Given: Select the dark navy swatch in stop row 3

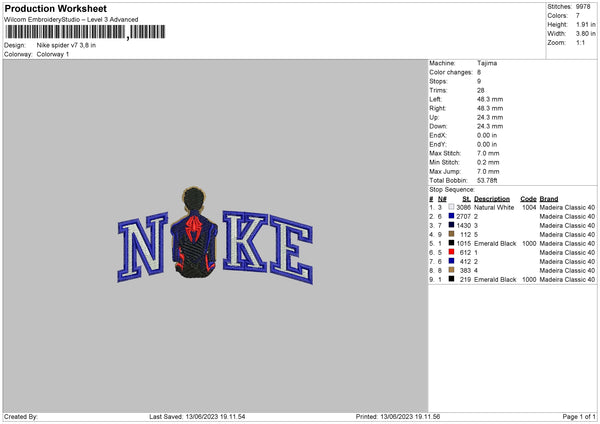Looking at the screenshot, I should point(451,225).
